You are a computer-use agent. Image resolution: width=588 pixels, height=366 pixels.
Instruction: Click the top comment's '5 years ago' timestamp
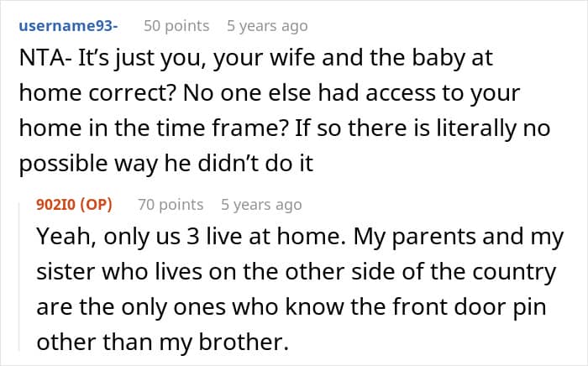[267, 26]
